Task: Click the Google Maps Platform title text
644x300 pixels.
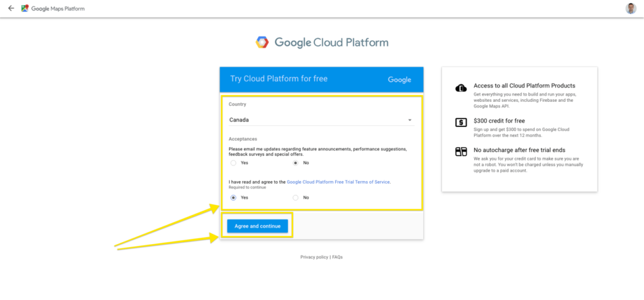Action: 58,9
